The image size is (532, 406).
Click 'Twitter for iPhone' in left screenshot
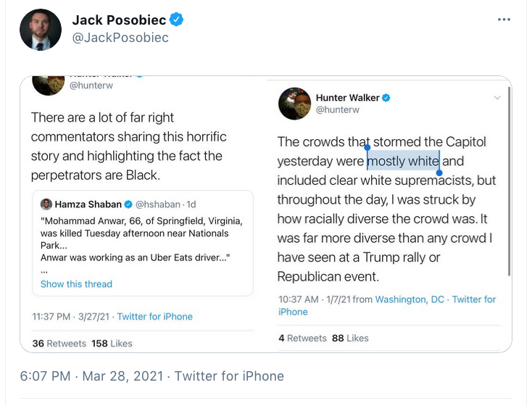(155, 316)
